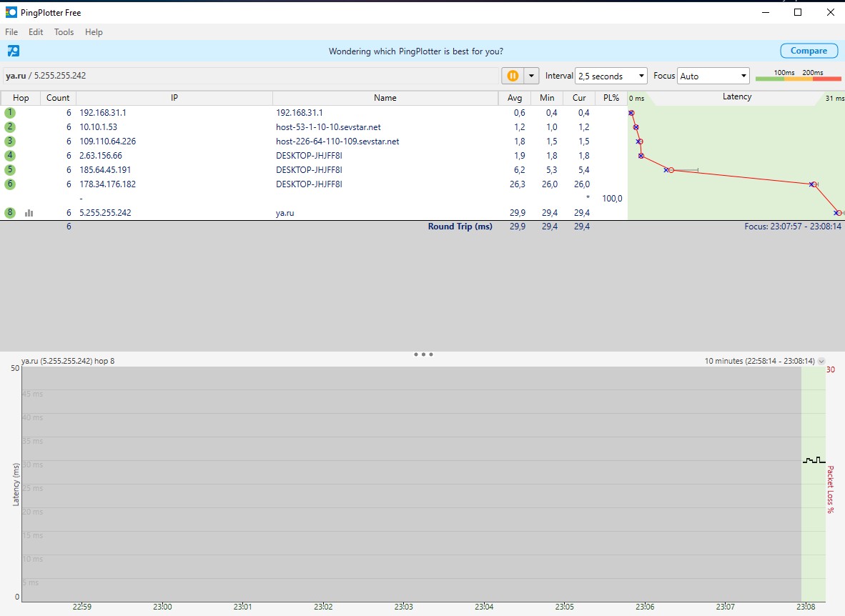Click the Compare button

tap(809, 51)
